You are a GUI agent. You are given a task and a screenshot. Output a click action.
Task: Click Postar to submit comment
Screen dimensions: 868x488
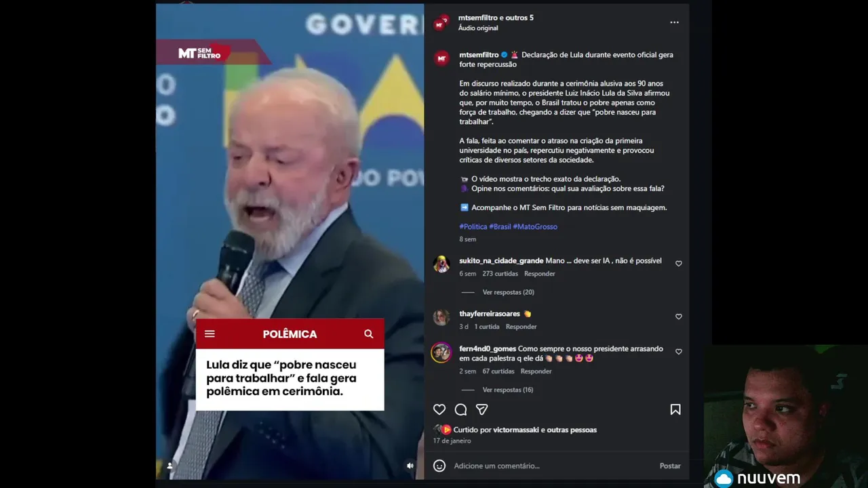pyautogui.click(x=670, y=466)
